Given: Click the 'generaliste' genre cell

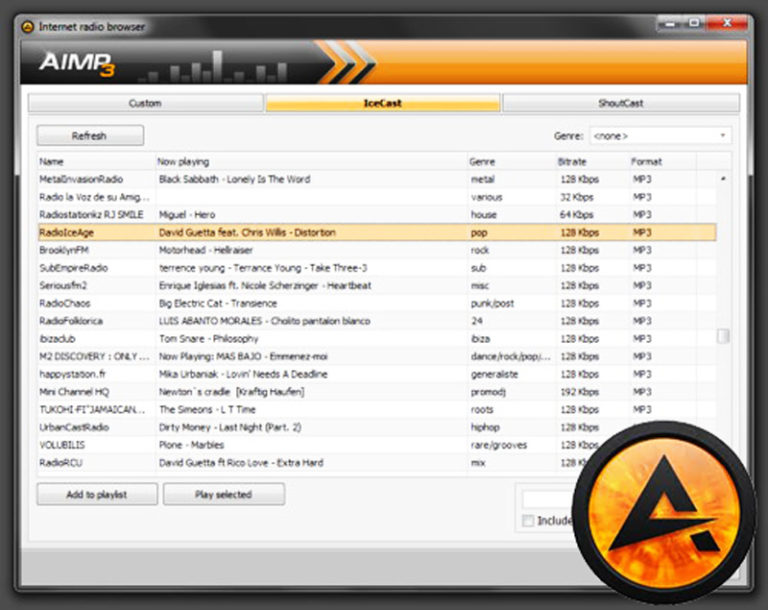Looking at the screenshot, I should [494, 374].
